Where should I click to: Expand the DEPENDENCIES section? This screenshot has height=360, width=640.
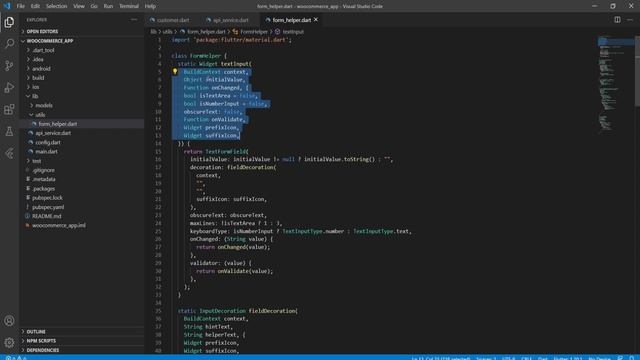[82, 350]
